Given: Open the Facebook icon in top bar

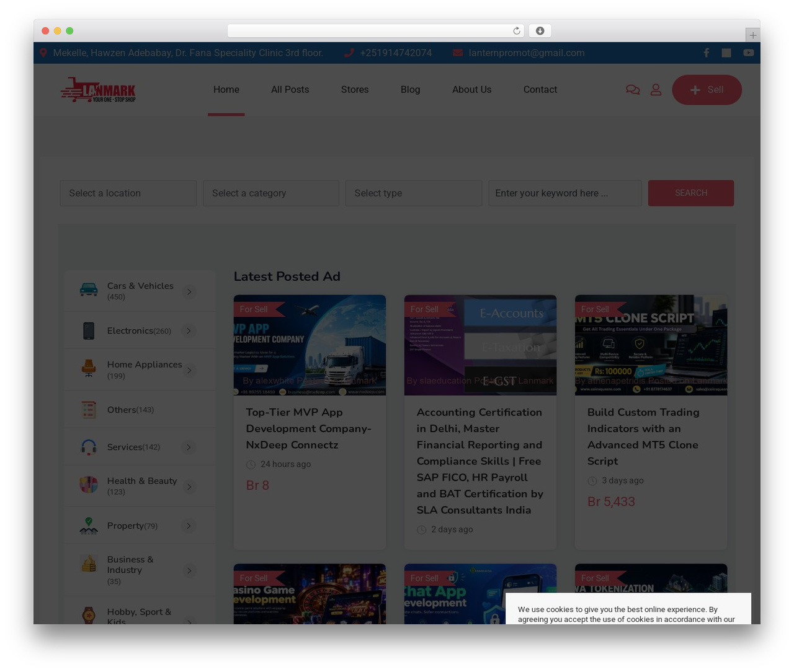Looking at the screenshot, I should 706,53.
